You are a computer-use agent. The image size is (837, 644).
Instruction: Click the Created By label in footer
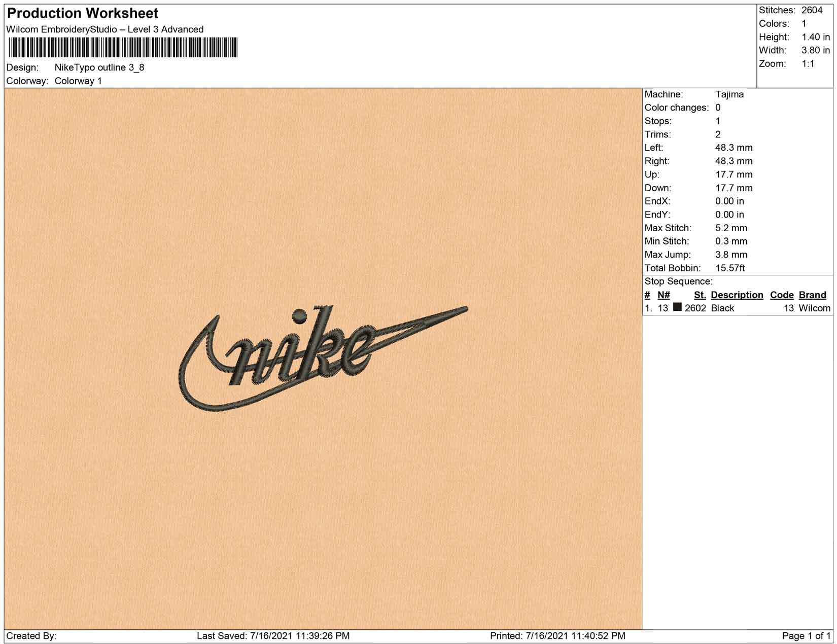coord(31,636)
